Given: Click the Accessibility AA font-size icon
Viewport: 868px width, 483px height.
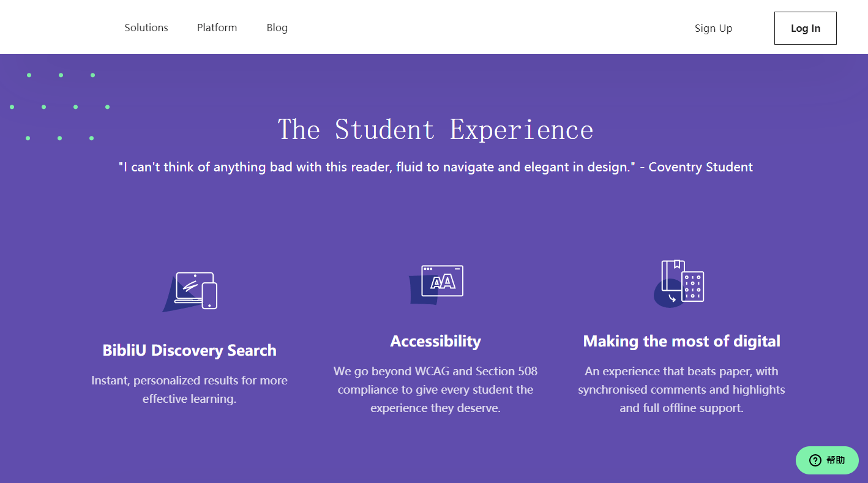Looking at the screenshot, I should [x=436, y=285].
